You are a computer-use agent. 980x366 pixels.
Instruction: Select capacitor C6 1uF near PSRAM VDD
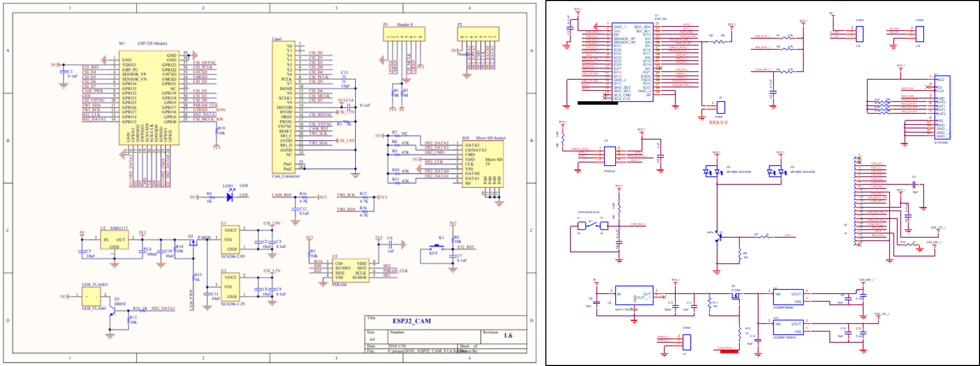pos(389,244)
